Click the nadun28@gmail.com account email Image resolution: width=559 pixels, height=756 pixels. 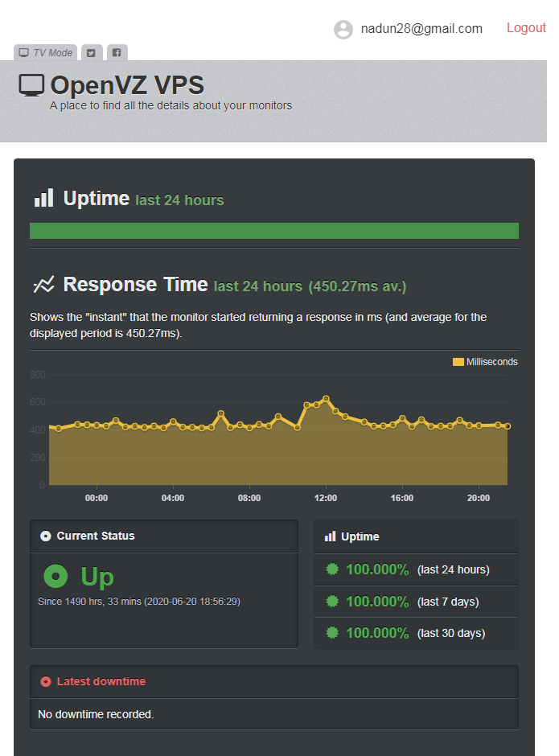[x=421, y=29]
